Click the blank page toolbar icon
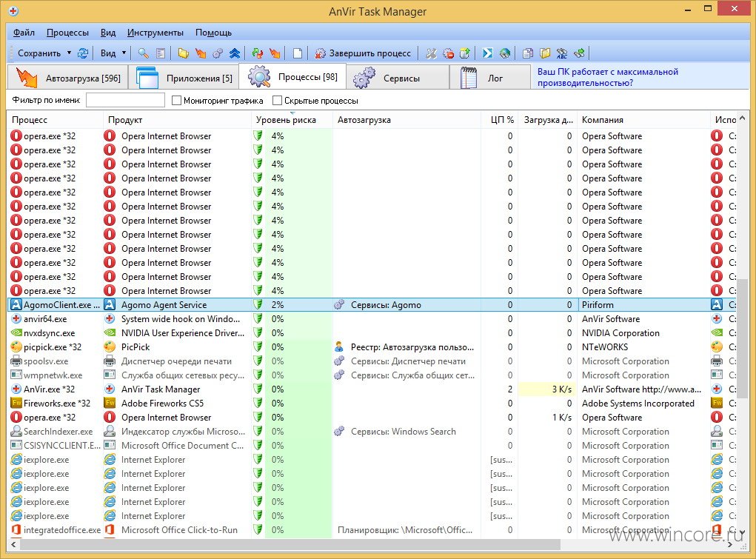Image resolution: width=756 pixels, height=559 pixels. 298,53
